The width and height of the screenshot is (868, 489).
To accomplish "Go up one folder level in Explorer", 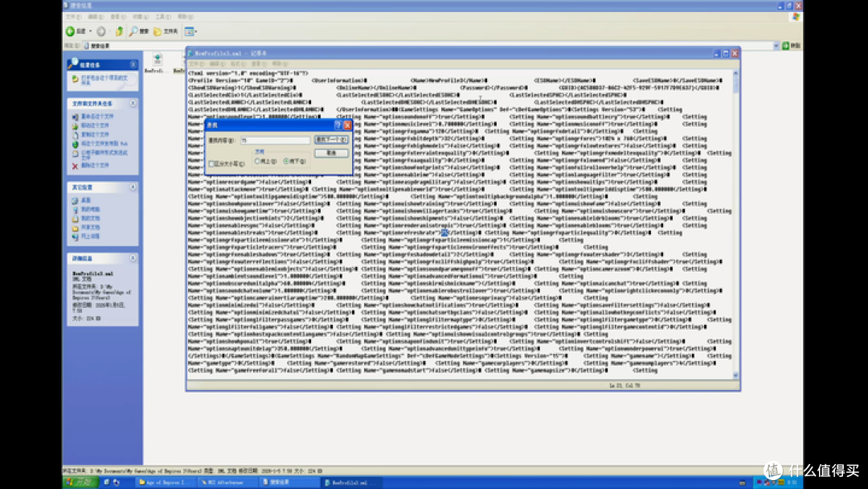I will coord(119,31).
